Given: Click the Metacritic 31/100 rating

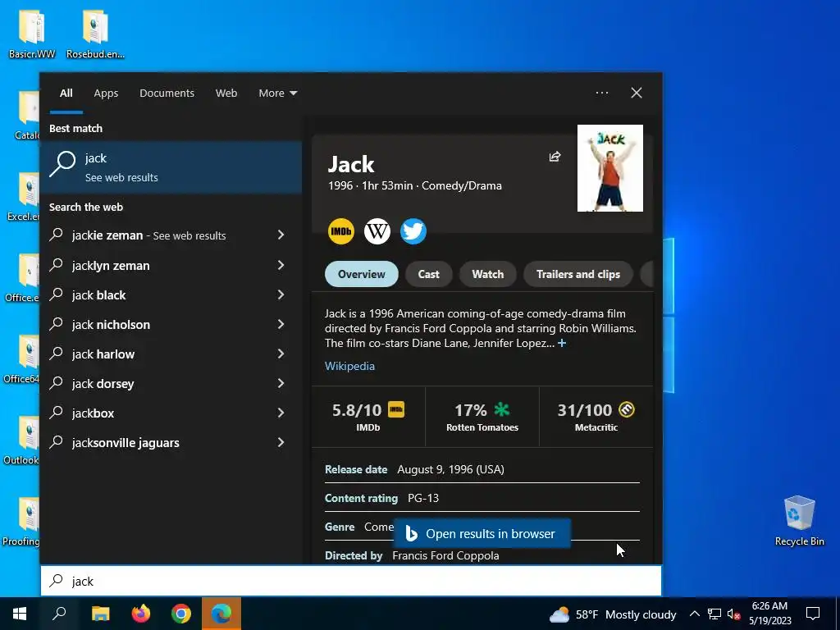Looking at the screenshot, I should [x=596, y=417].
